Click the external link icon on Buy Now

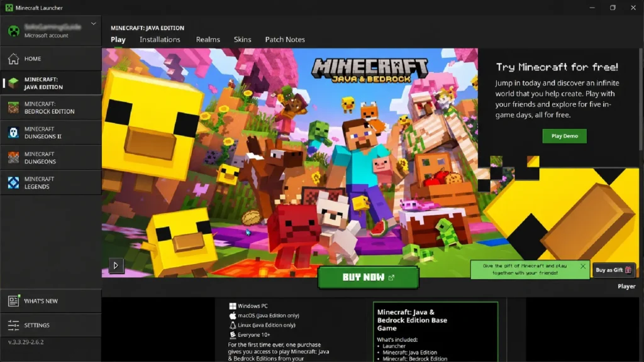point(391,277)
